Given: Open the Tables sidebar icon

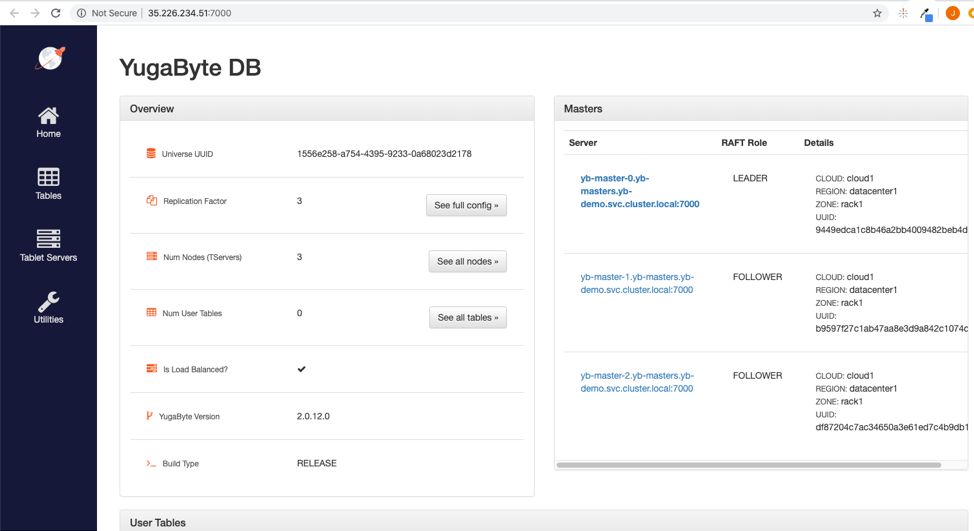Looking at the screenshot, I should (x=48, y=177).
